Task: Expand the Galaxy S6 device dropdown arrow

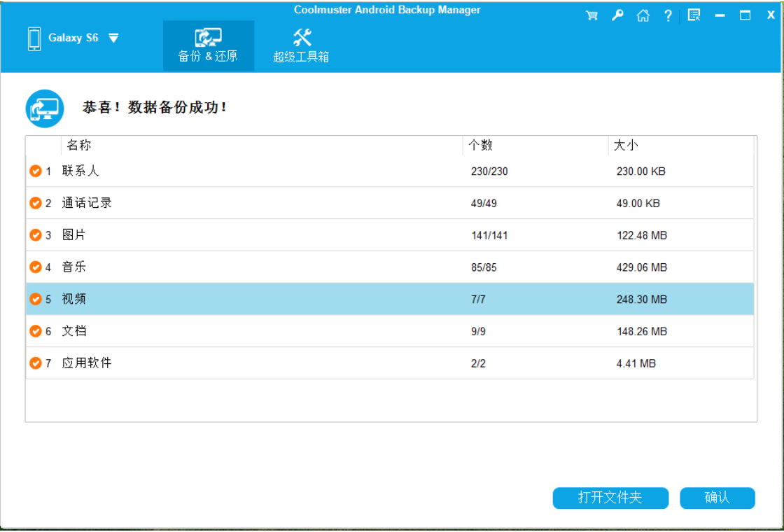Action: (113, 38)
